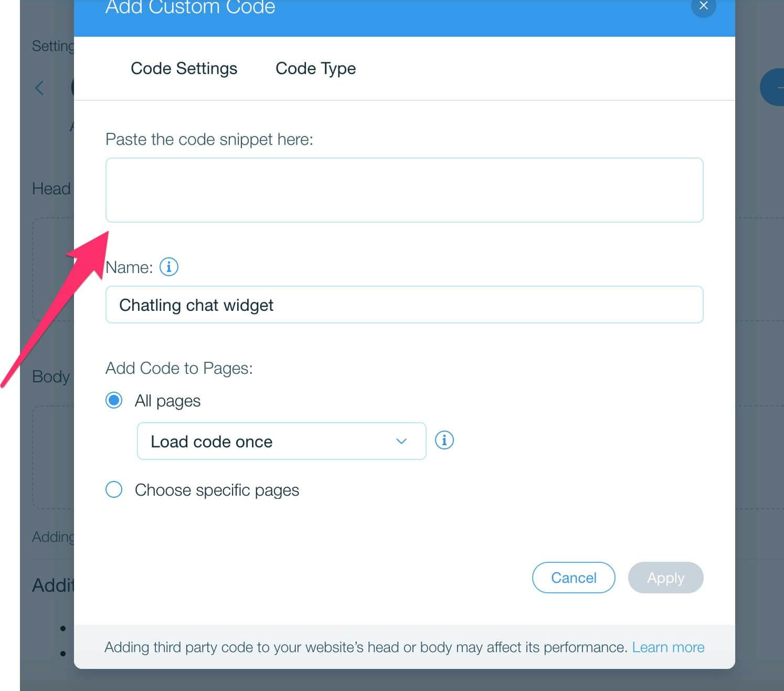
Task: Click the chevron arrow in Load code dropdown
Action: tap(401, 441)
